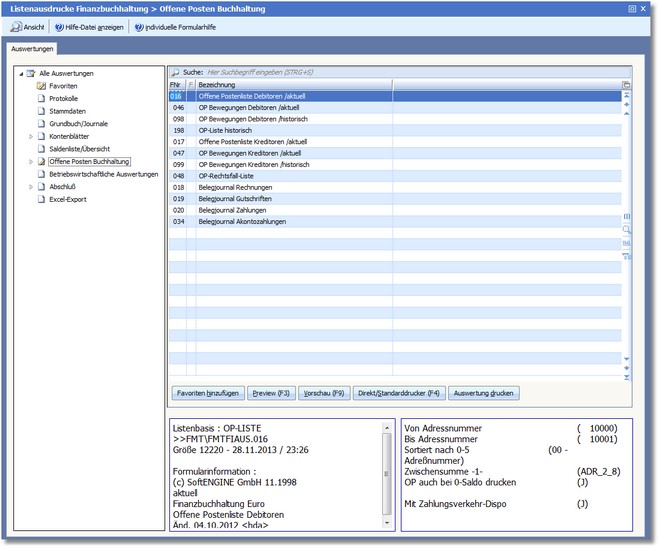Open individuelle Formularhilfe help icon
This screenshot has height=548, width=659.
point(139,27)
